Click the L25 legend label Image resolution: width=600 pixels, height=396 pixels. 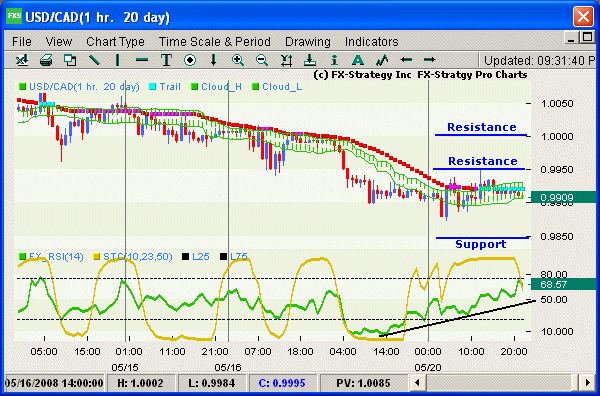coord(201,256)
